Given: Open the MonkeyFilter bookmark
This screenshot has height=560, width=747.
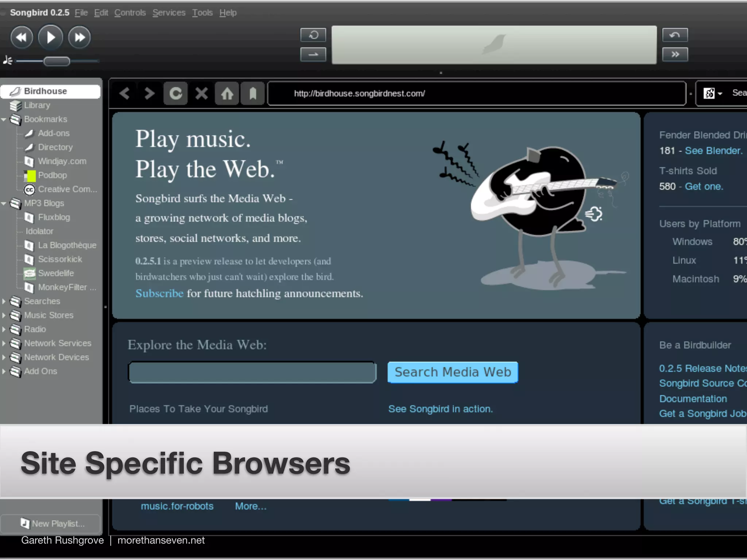Looking at the screenshot, I should tap(67, 287).
